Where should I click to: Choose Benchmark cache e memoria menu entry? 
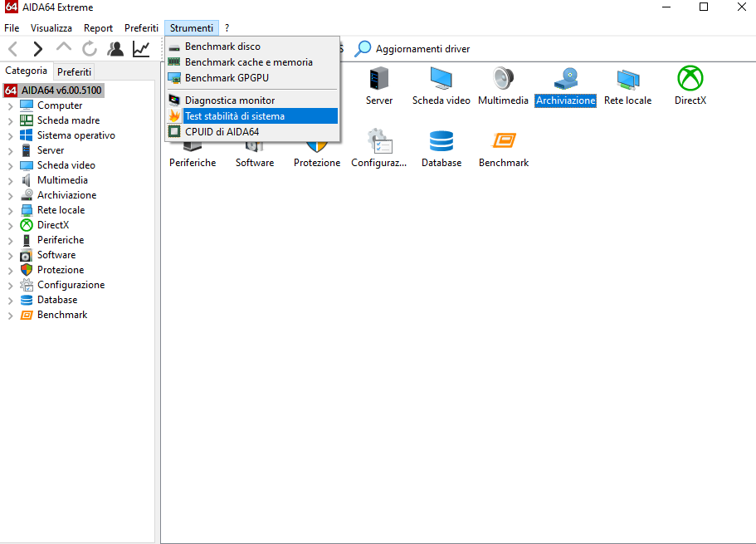click(x=252, y=62)
